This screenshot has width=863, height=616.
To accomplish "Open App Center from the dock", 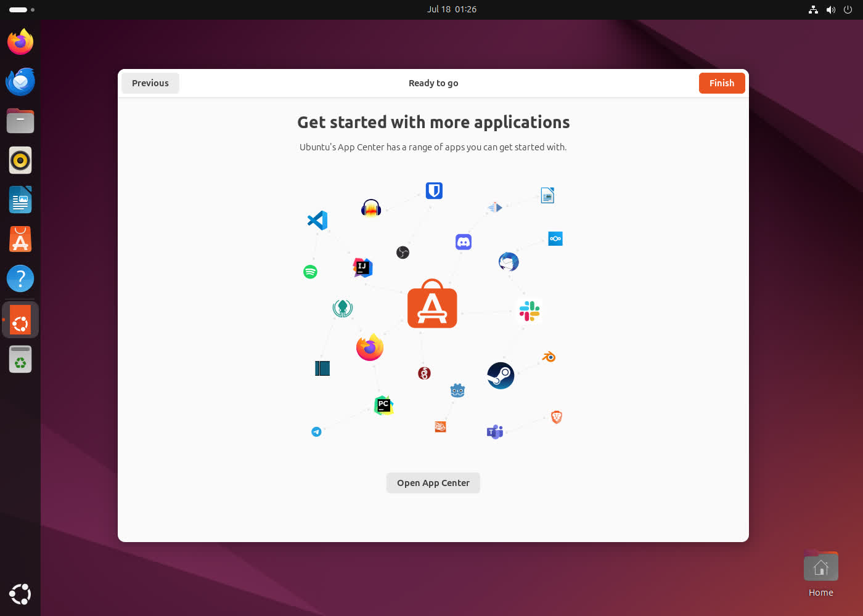I will 20,239.
